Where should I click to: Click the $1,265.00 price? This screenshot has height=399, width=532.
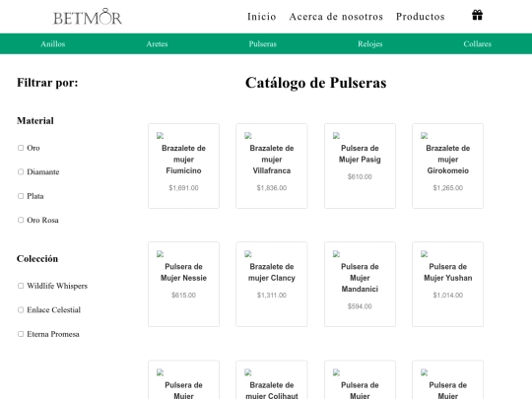(448, 187)
